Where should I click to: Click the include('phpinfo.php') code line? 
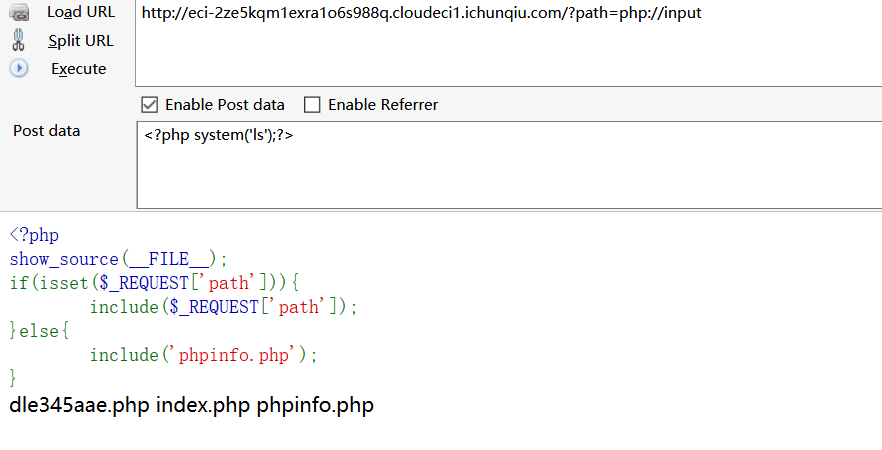tap(209, 355)
